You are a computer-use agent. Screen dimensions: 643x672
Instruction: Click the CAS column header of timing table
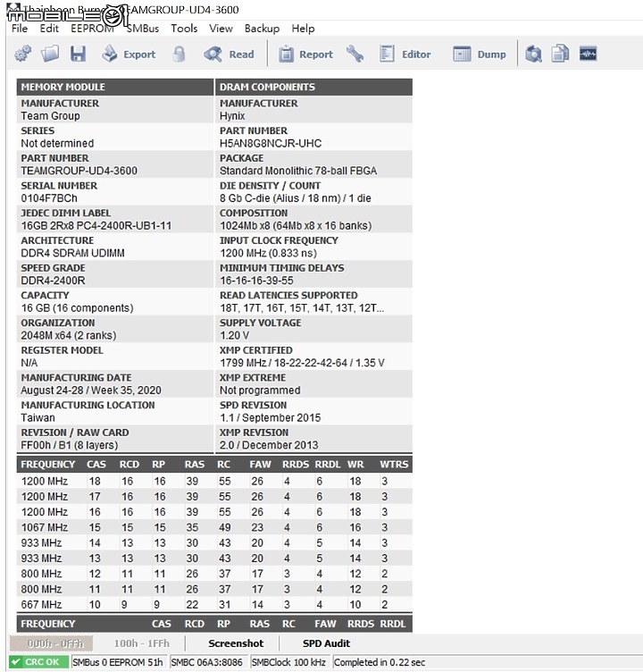click(96, 464)
